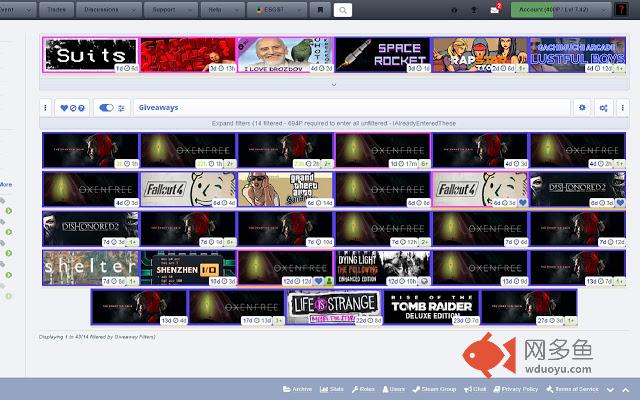640x400 pixels.
Task: Open Users footer link
Action: [x=393, y=389]
